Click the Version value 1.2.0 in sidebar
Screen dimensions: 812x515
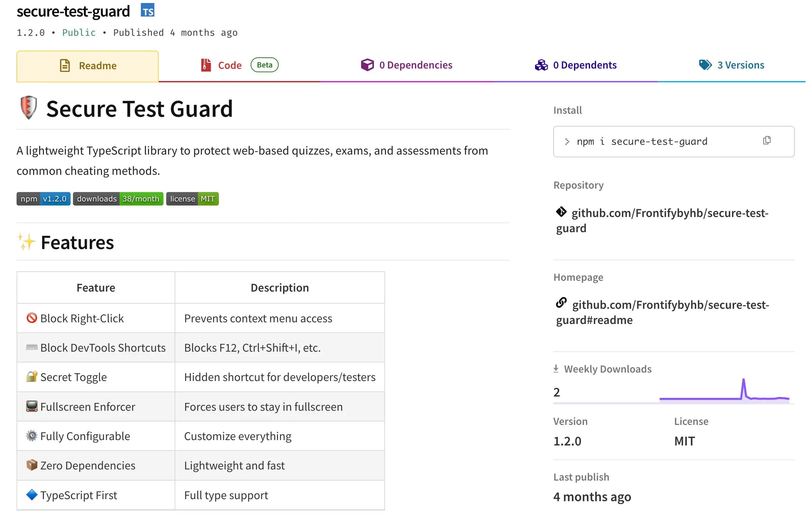(x=567, y=441)
